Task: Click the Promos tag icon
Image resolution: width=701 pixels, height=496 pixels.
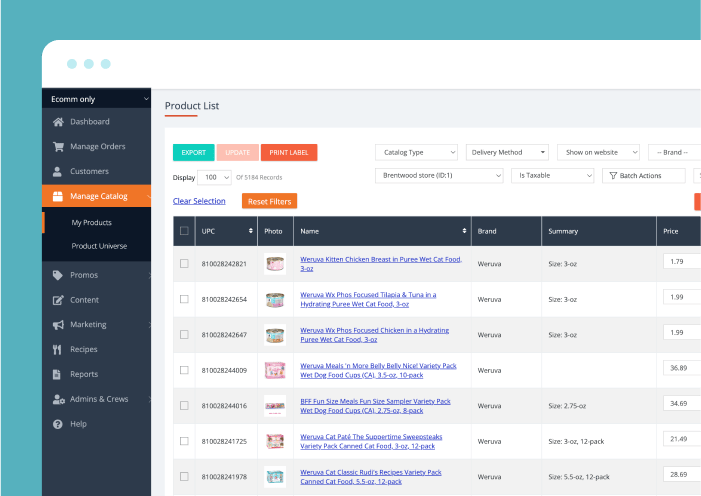Action: [58, 275]
